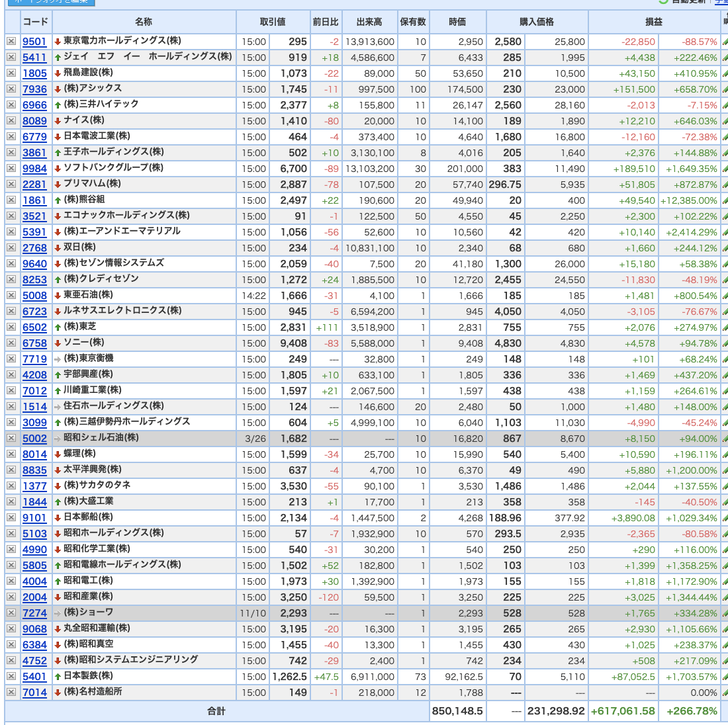728x725 pixels.
Task: Click the delete icon for 名村造船所
Action: [x=11, y=692]
